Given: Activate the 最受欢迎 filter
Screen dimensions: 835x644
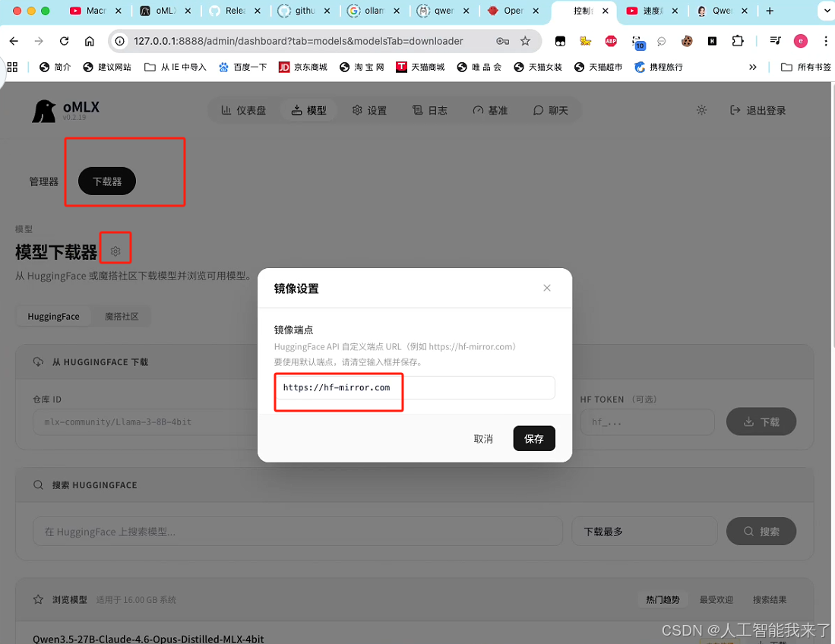Looking at the screenshot, I should (716, 599).
